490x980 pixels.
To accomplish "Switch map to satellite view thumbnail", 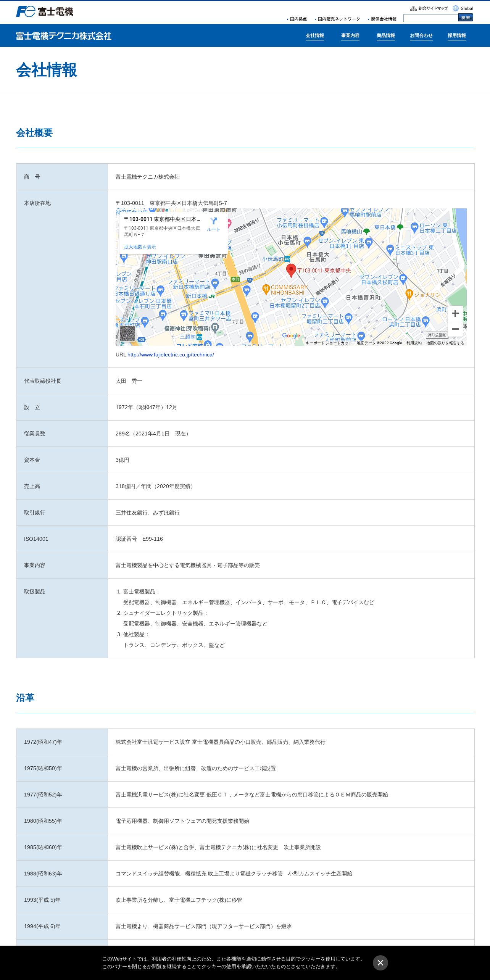I will (127, 333).
